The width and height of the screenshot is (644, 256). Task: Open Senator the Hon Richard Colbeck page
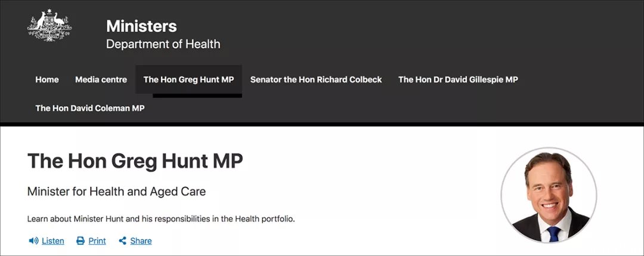(316, 80)
